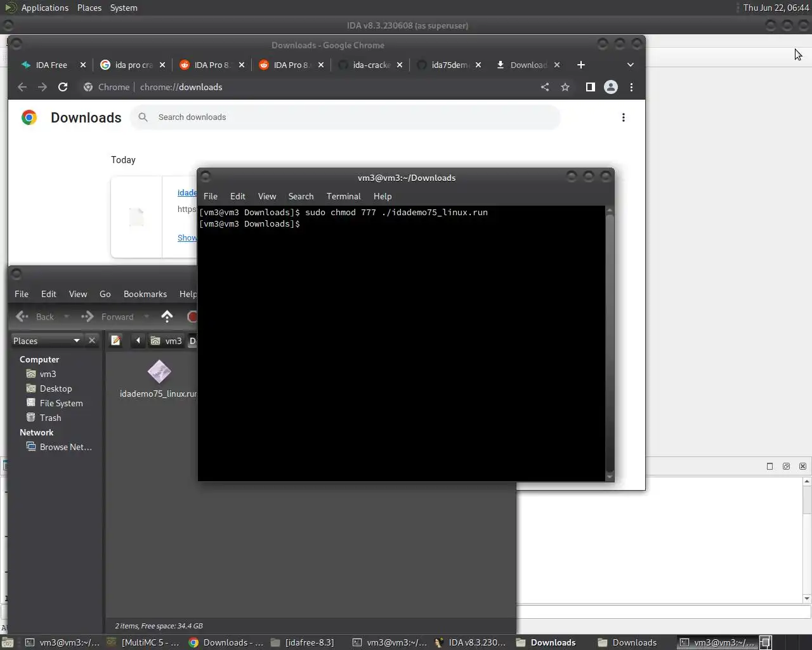
Task: Close the Places sidebar pane
Action: [92, 341]
